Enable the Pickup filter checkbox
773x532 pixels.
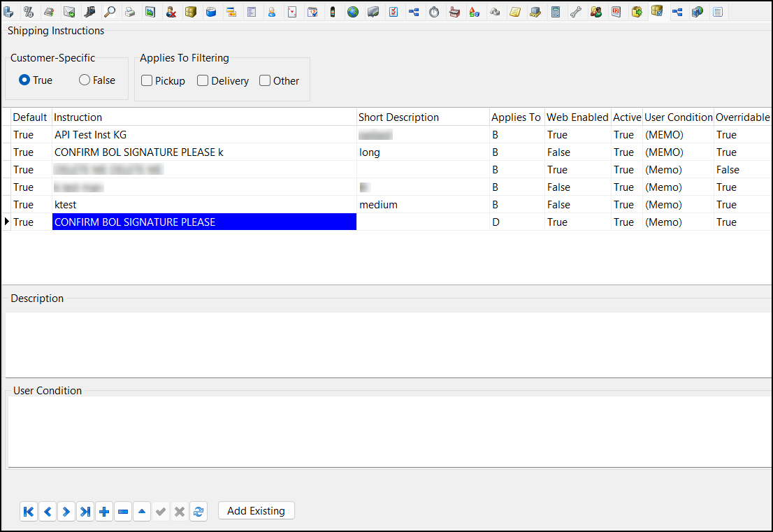point(147,81)
